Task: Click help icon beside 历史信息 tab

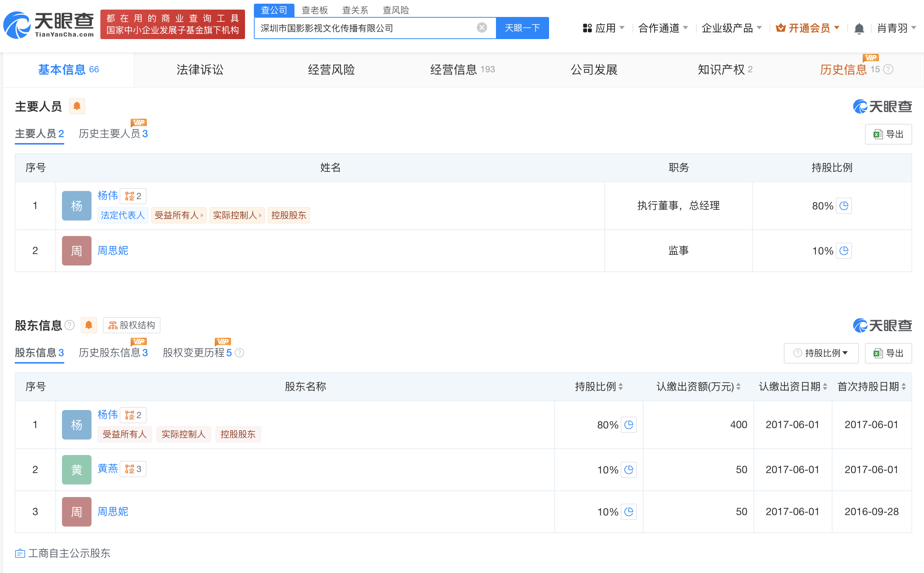Action: (888, 69)
